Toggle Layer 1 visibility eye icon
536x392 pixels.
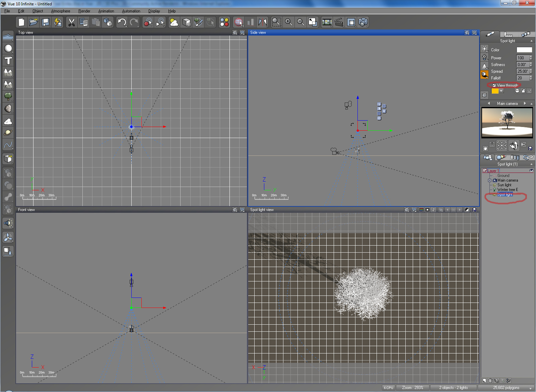click(x=531, y=171)
